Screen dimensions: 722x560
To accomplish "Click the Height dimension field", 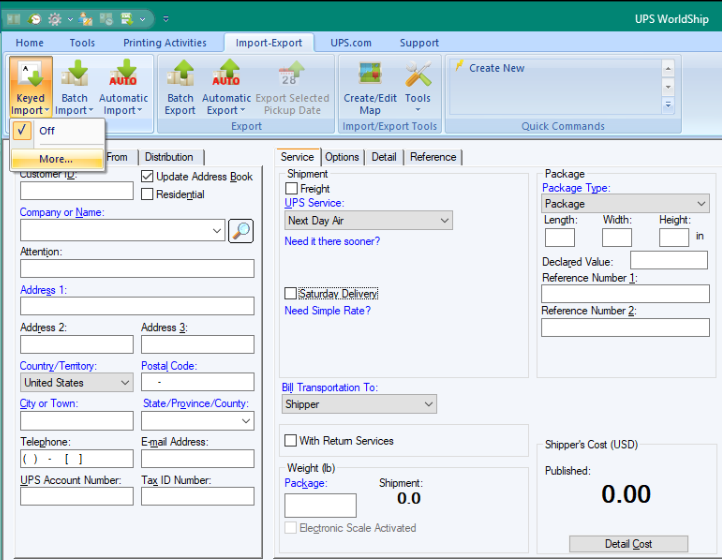I will 674,238.
